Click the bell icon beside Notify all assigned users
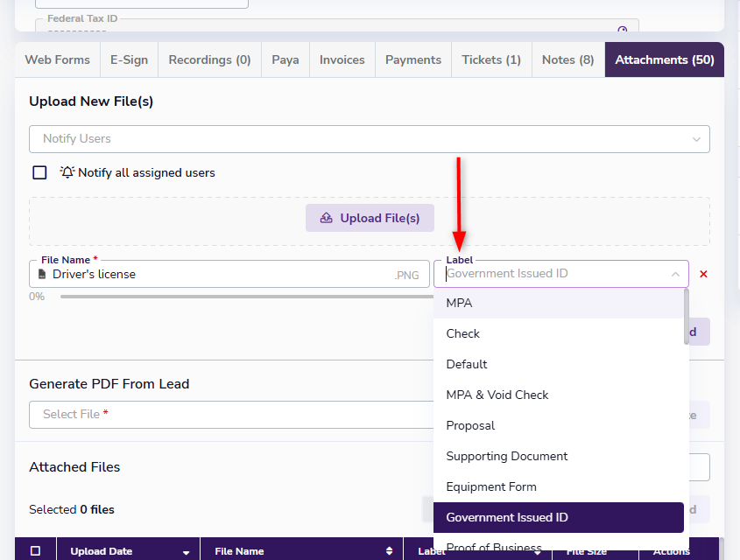The width and height of the screenshot is (740, 560). click(67, 172)
